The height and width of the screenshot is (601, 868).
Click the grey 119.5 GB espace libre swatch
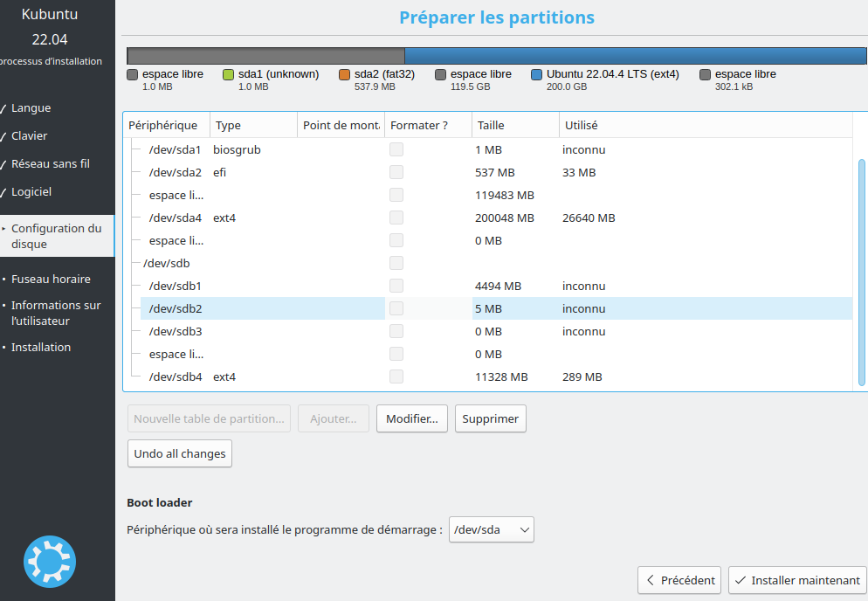coord(441,75)
